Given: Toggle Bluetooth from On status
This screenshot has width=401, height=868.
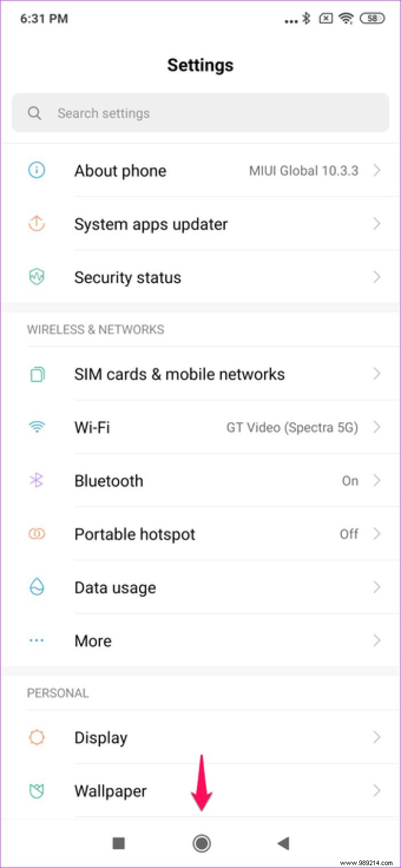Looking at the screenshot, I should tap(349, 481).
